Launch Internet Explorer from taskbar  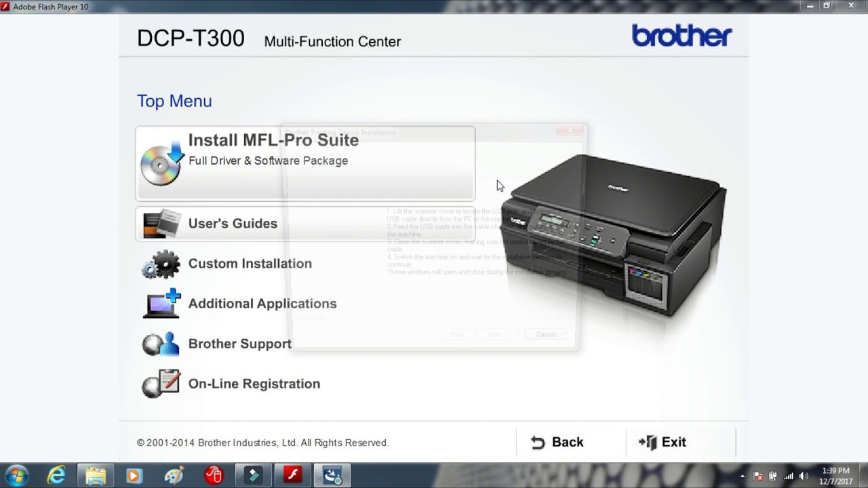[x=56, y=476]
